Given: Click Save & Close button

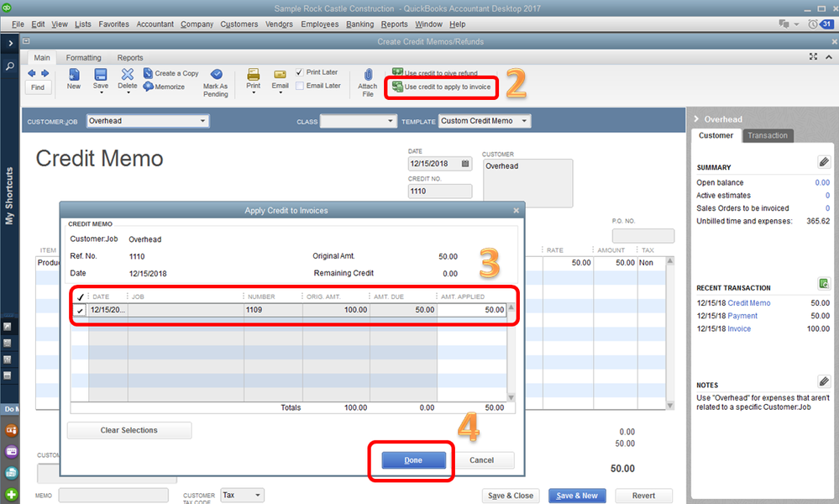Looking at the screenshot, I should [511, 496].
